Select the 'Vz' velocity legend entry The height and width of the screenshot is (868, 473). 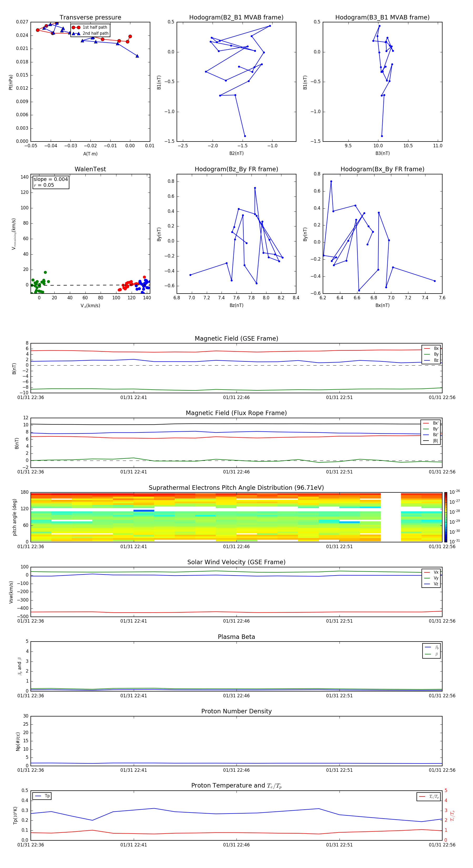tap(431, 584)
